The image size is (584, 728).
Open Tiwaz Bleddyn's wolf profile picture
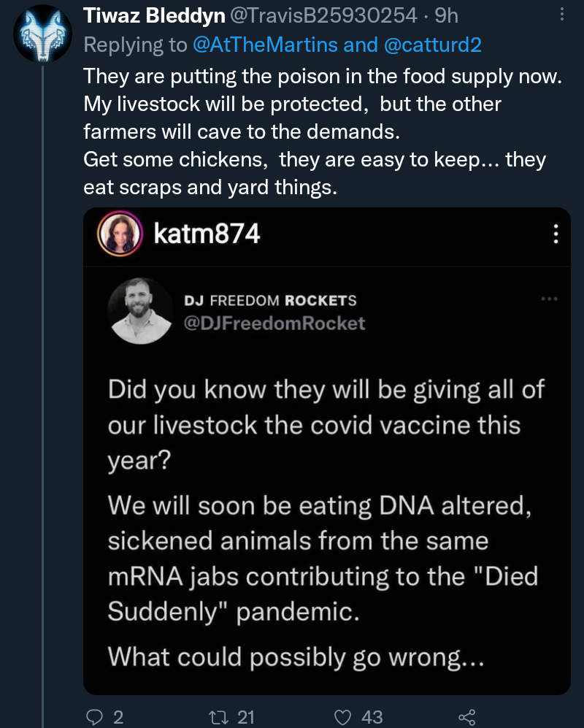coord(41,32)
